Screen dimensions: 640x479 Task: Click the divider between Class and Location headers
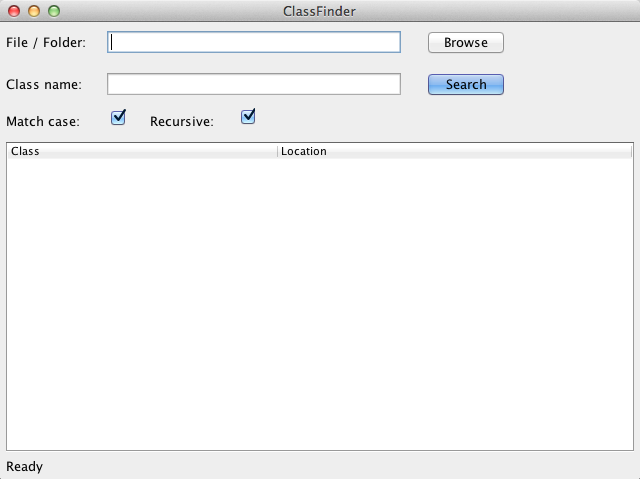pos(278,151)
